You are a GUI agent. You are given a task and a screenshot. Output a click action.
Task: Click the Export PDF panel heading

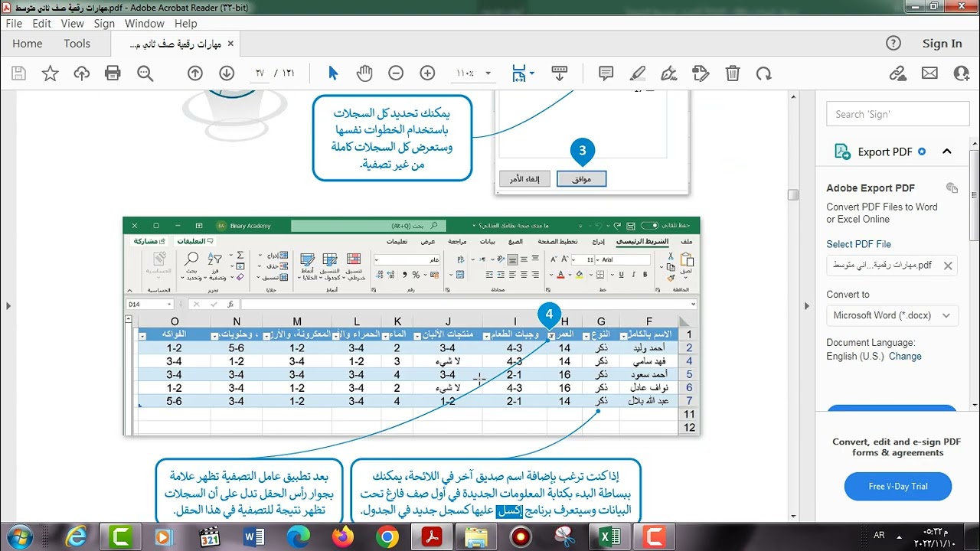884,152
